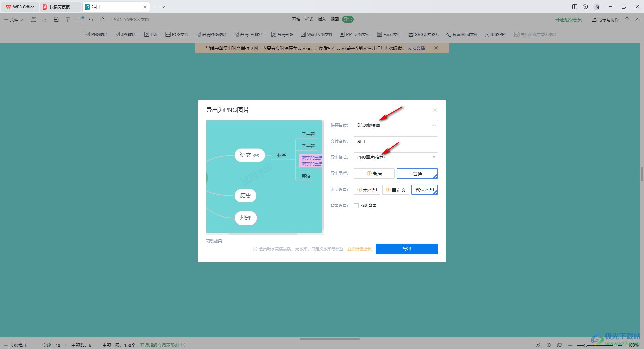644x349 pixels.
Task: Select 高清 export quality
Action: coord(374,173)
